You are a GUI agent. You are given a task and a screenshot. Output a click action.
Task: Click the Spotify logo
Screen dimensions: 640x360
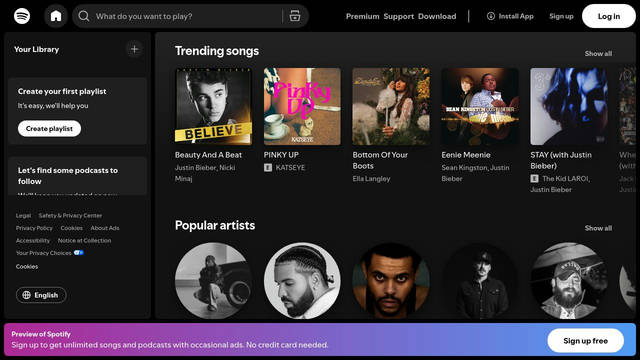pos(22,16)
